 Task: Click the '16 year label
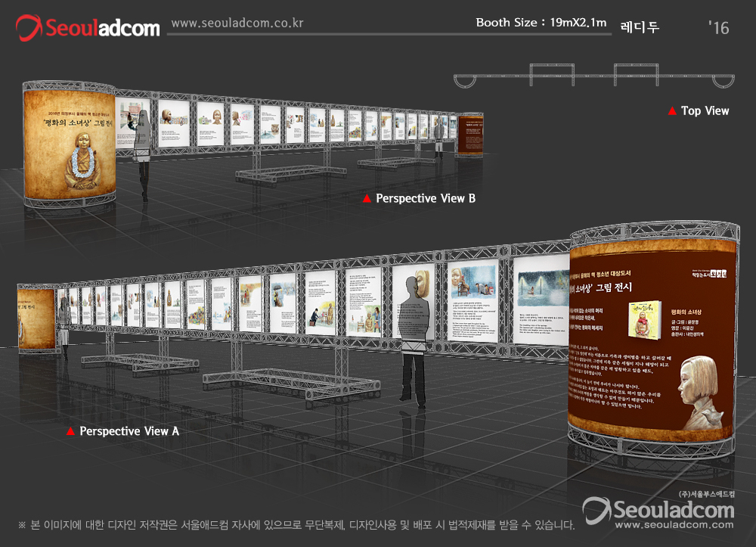pyautogui.click(x=719, y=28)
